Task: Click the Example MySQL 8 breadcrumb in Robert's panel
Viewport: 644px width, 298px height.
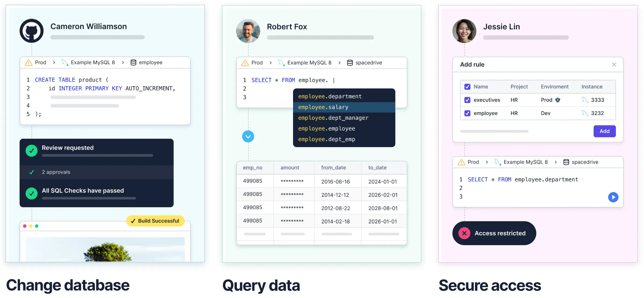Action: (309, 63)
